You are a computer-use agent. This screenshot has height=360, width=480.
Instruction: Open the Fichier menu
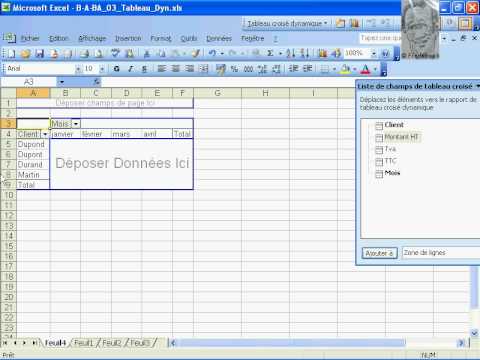[x=30, y=38]
